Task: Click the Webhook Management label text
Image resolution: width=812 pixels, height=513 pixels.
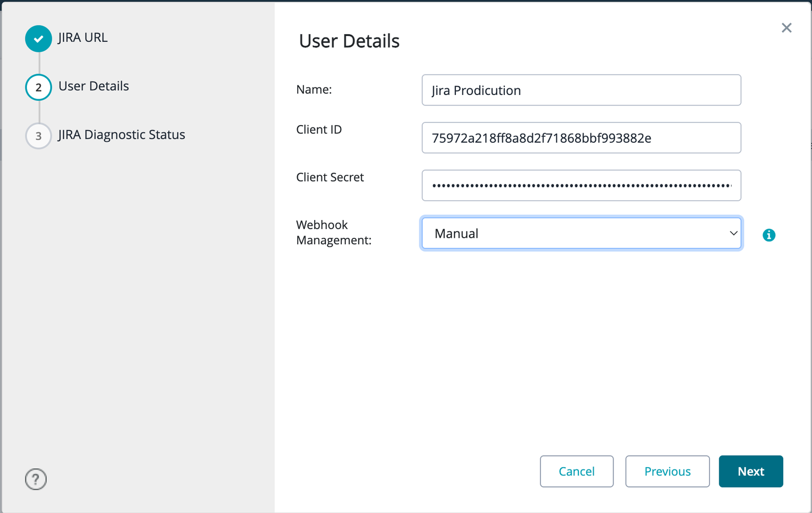Action: (334, 232)
